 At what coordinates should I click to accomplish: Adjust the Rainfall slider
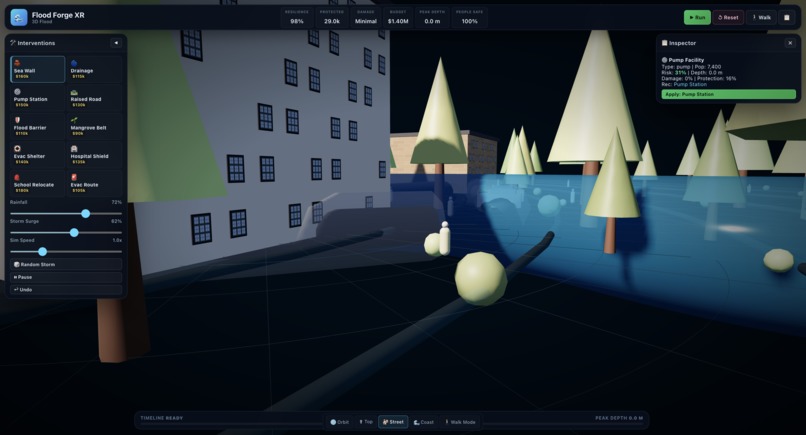pos(66,213)
